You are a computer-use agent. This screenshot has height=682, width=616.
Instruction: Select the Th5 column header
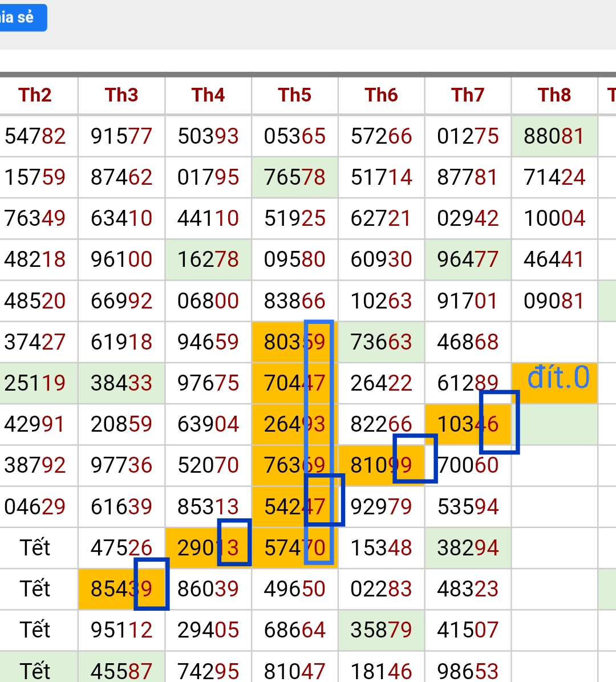click(x=295, y=95)
